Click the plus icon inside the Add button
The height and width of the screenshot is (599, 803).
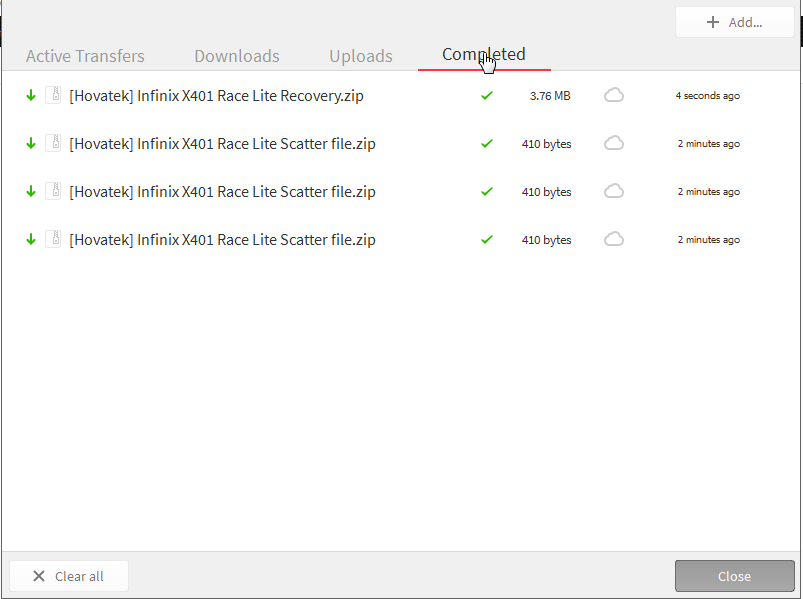[713, 21]
